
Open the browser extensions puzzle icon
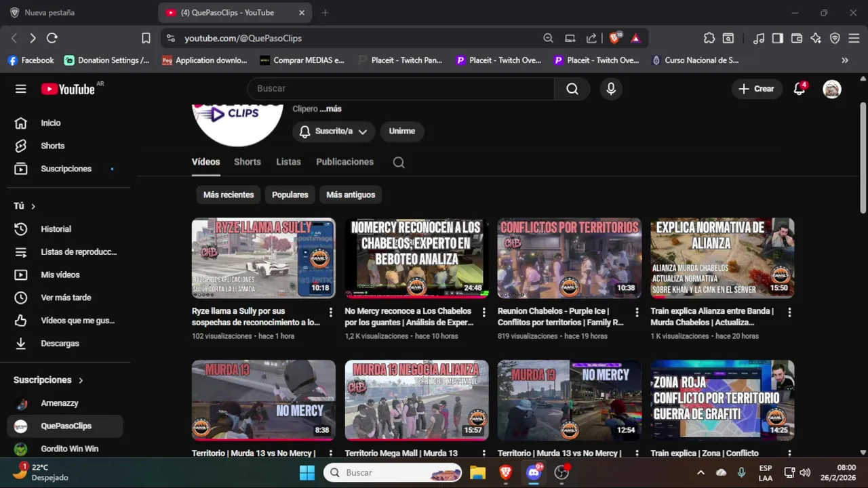point(709,39)
